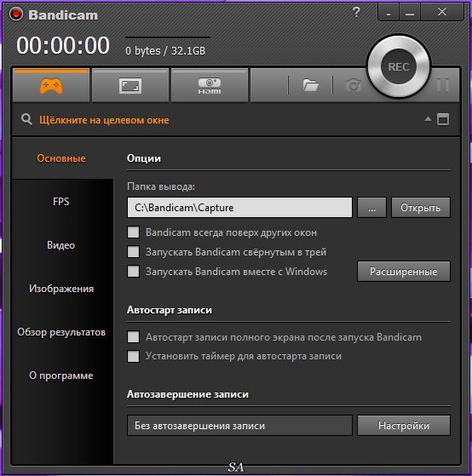Enable Установить таймер для автостарта записи
This screenshot has height=476, width=472.
coord(133,356)
